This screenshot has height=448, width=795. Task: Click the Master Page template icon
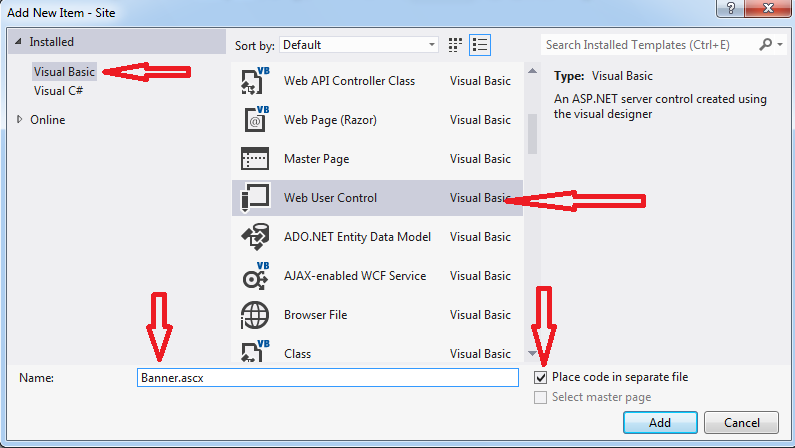[254, 159]
